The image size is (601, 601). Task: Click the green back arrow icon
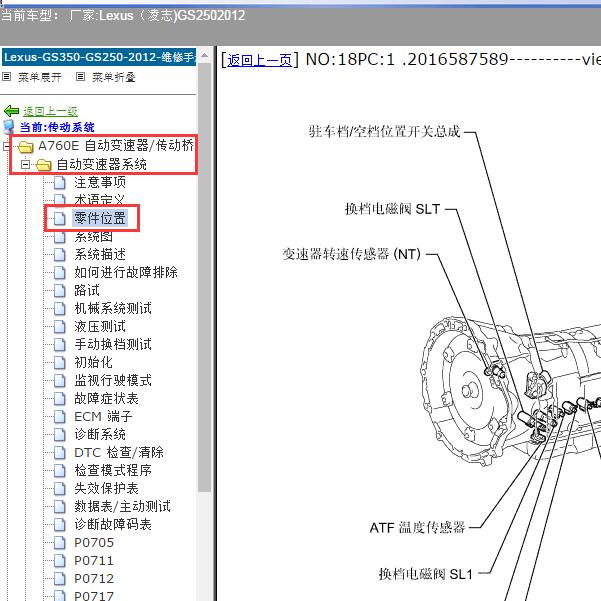(x=11, y=111)
